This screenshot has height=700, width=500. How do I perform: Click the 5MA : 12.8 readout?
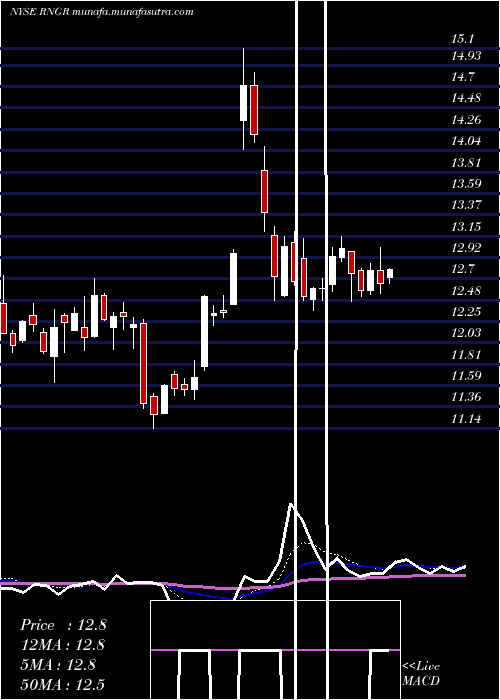pyautogui.click(x=58, y=665)
